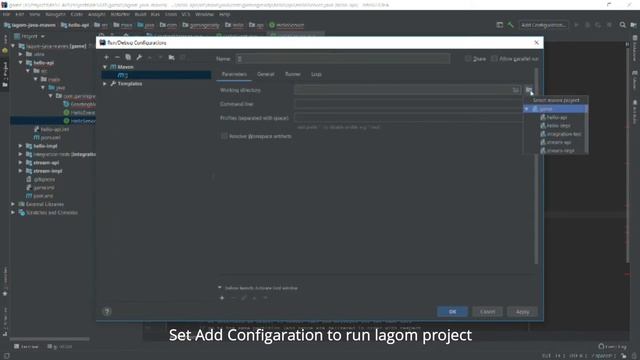Viewport: 640px width, 360px height.
Task: Click the browse folder icon inside Working directory field
Action: pos(516,90)
